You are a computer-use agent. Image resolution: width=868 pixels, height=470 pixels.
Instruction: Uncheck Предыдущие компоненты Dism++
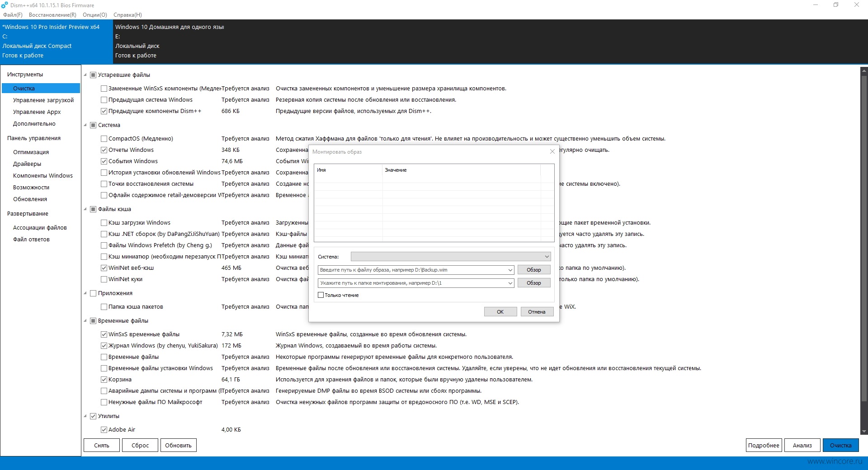(x=104, y=111)
